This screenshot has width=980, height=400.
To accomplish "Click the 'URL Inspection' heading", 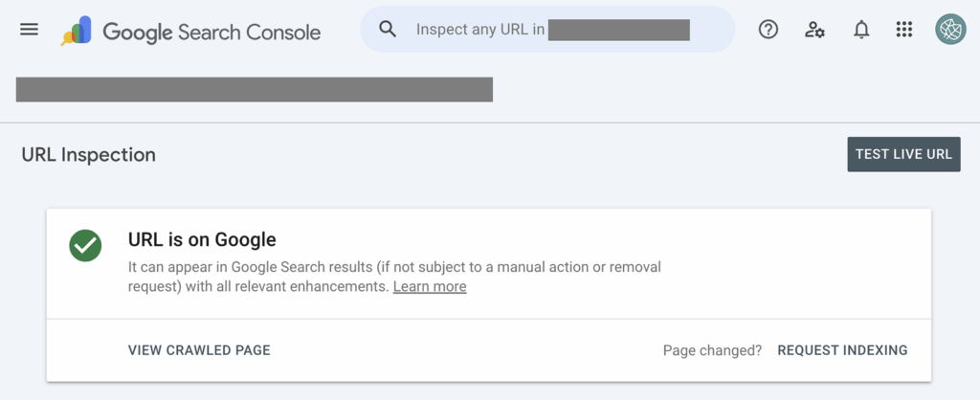I will coord(88,154).
